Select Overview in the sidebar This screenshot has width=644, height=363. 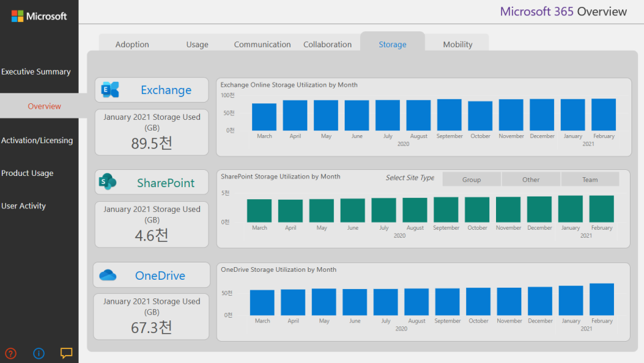click(x=44, y=106)
